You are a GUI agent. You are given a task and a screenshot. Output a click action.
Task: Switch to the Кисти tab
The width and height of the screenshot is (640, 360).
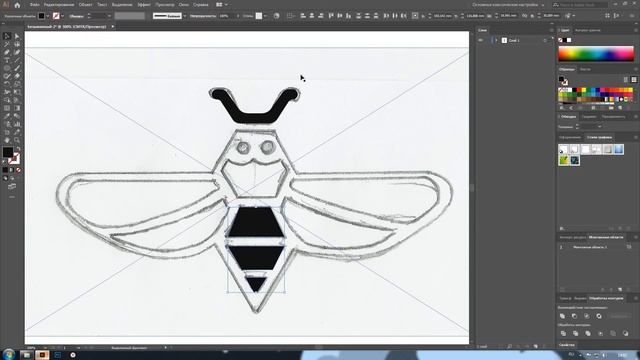coord(585,69)
